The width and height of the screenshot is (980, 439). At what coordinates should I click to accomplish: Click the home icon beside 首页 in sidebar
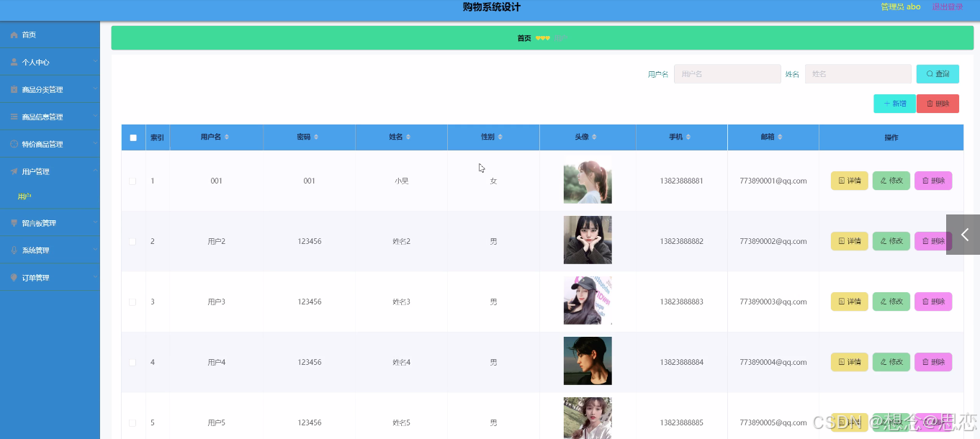pyautogui.click(x=14, y=35)
